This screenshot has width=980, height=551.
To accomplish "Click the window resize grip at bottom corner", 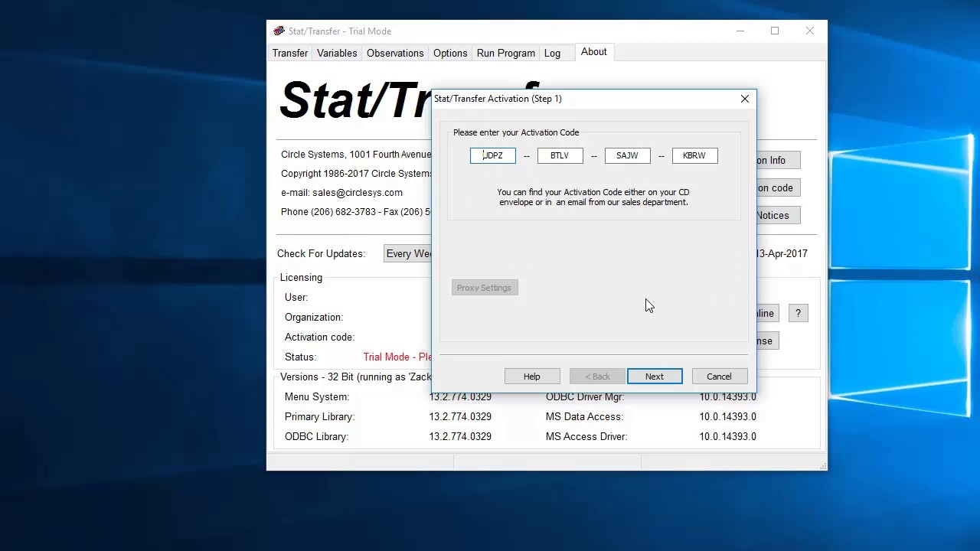I will 822,465.
